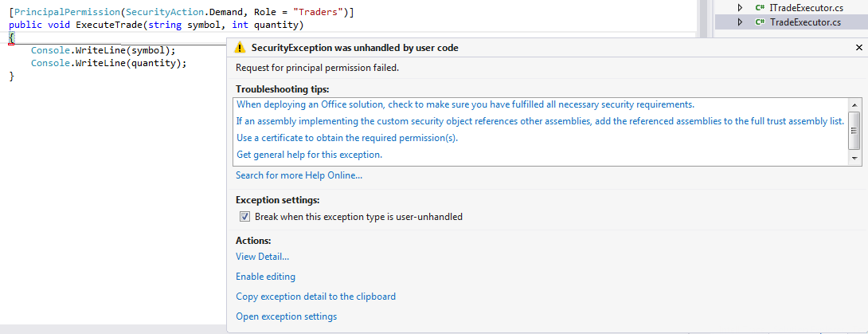Select ITradeExecutor.cs in Solution Explorer
The width and height of the screenshot is (868, 334).
805,7
